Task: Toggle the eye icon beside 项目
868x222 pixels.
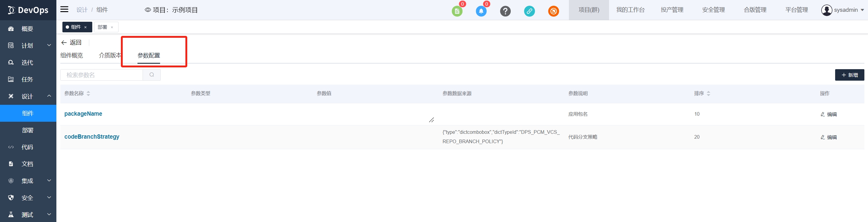Action: click(x=148, y=10)
